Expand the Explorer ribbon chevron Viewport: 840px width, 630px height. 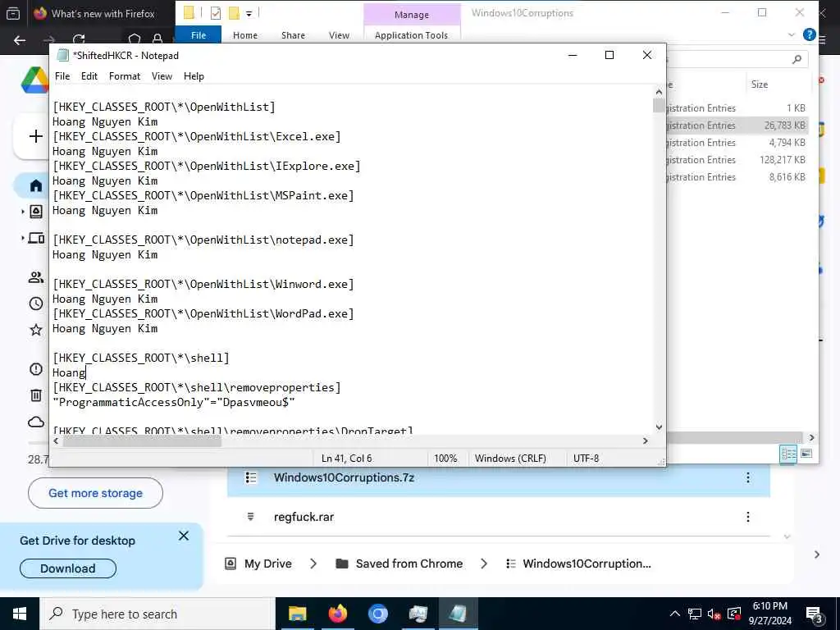coord(792,34)
